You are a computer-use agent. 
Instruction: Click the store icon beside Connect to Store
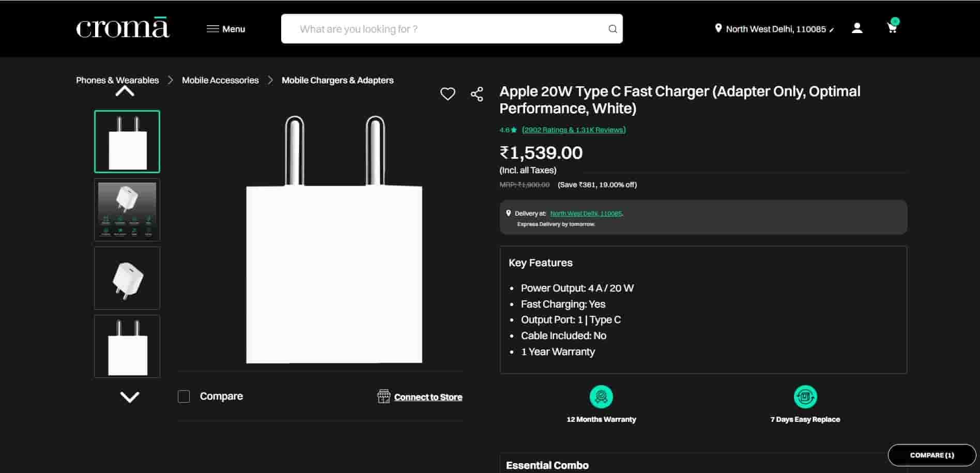(384, 396)
